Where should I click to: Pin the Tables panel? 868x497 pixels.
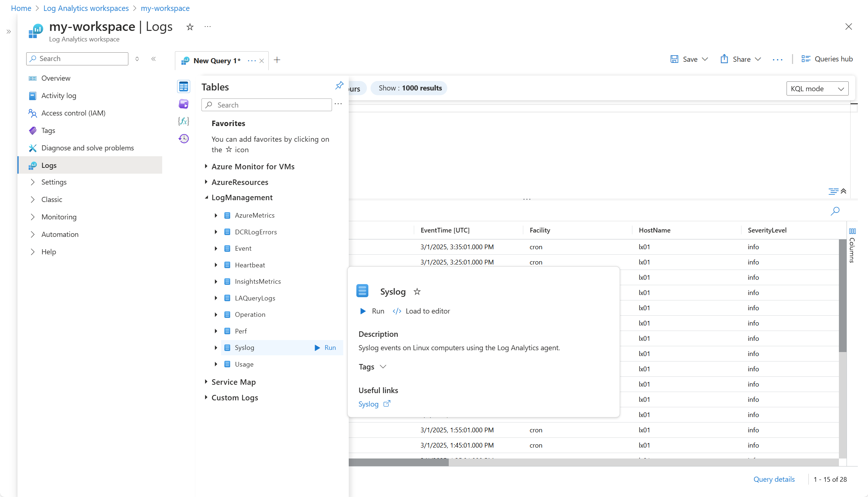coord(339,85)
